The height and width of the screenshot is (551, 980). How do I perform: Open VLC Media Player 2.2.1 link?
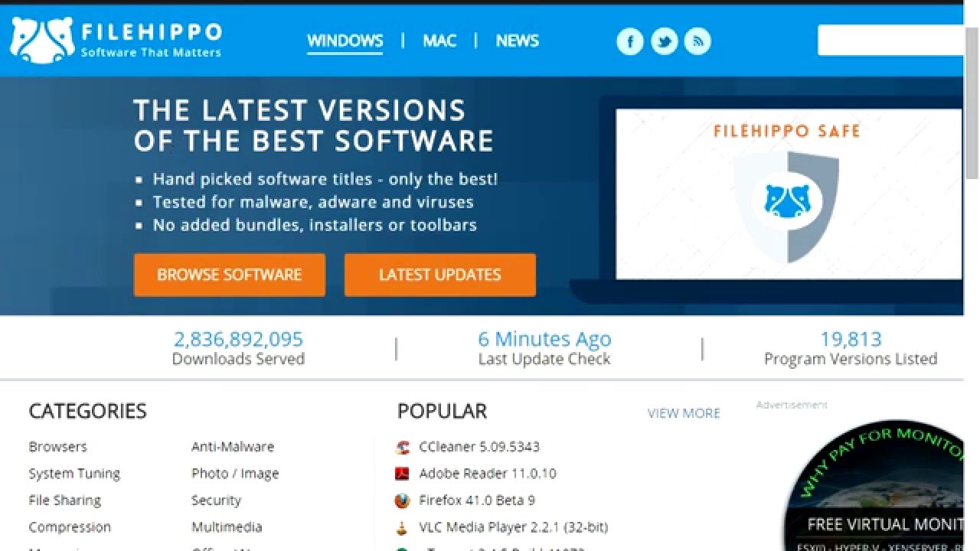pyautogui.click(x=514, y=527)
